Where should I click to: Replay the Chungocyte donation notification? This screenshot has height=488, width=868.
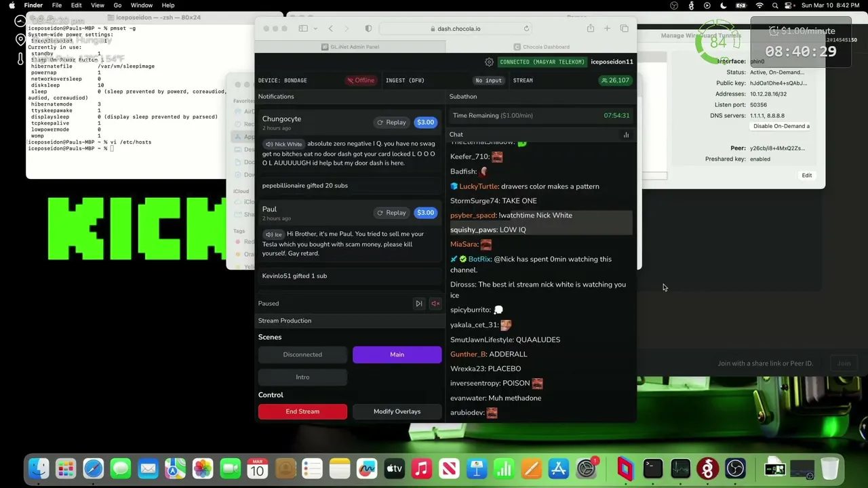pyautogui.click(x=391, y=123)
